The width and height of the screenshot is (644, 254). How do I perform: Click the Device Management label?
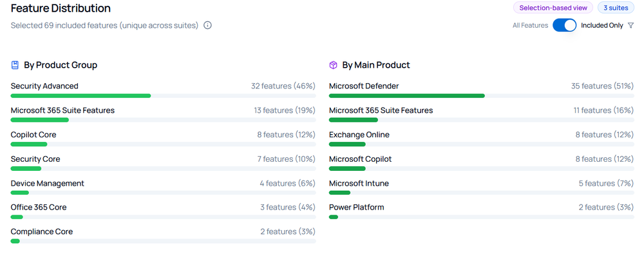coord(47,183)
